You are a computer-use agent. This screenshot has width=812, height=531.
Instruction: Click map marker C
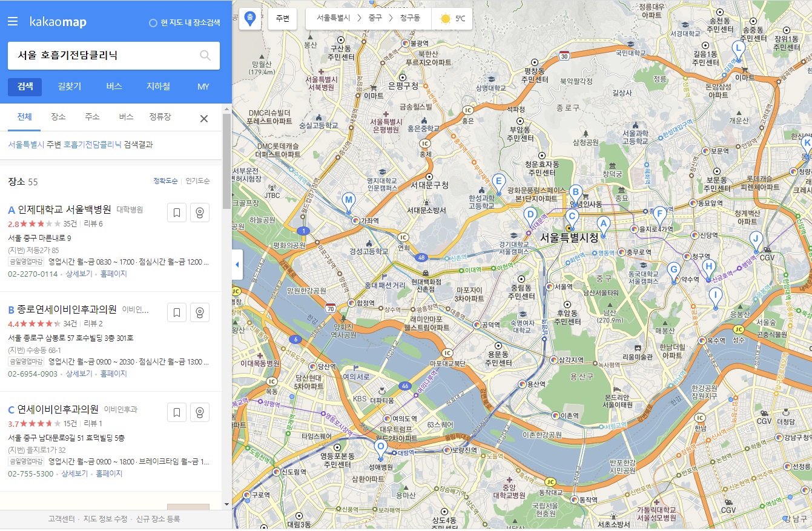571,219
